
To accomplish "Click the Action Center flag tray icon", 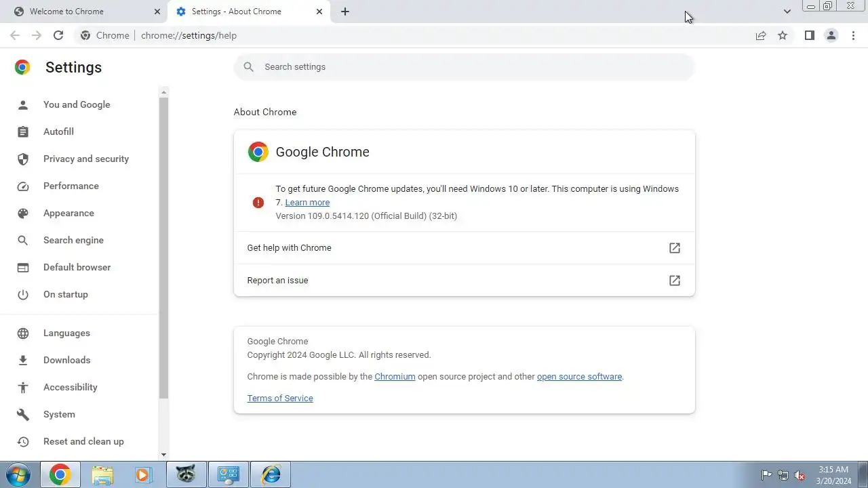I will [766, 475].
